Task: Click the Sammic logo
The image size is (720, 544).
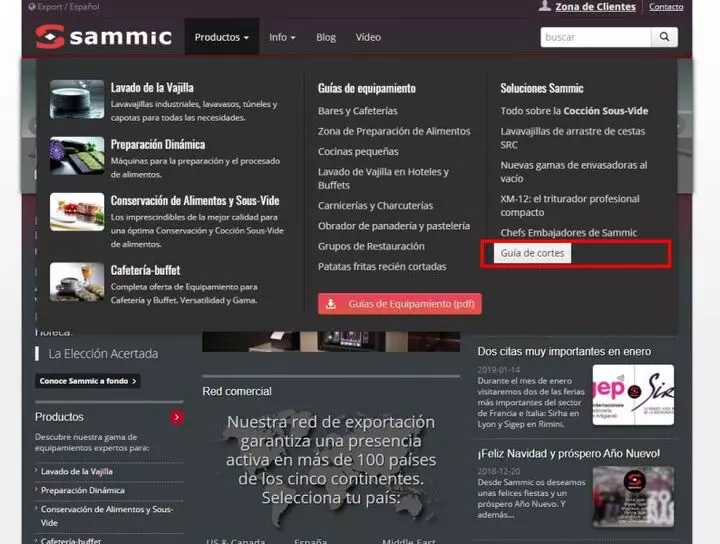Action: coord(103,37)
